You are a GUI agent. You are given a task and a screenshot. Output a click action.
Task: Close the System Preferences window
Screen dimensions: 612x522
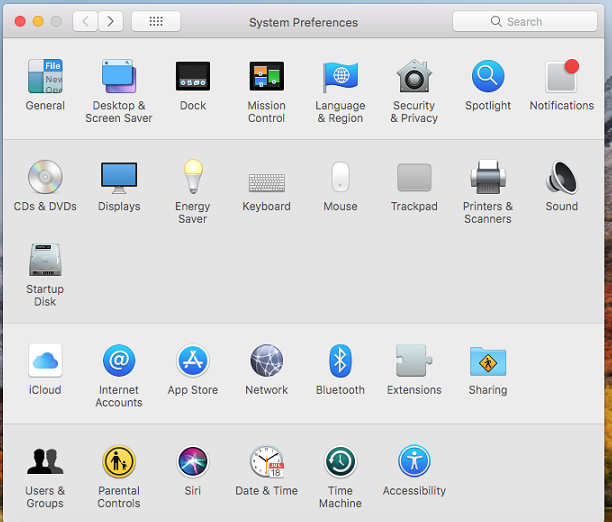(20, 21)
